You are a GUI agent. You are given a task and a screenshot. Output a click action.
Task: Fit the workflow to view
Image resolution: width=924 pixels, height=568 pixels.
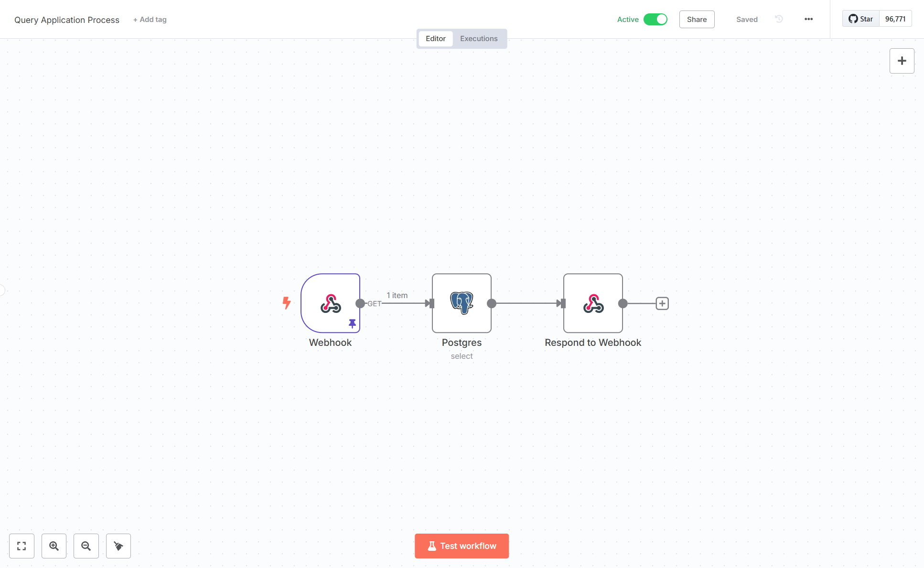[x=21, y=546]
